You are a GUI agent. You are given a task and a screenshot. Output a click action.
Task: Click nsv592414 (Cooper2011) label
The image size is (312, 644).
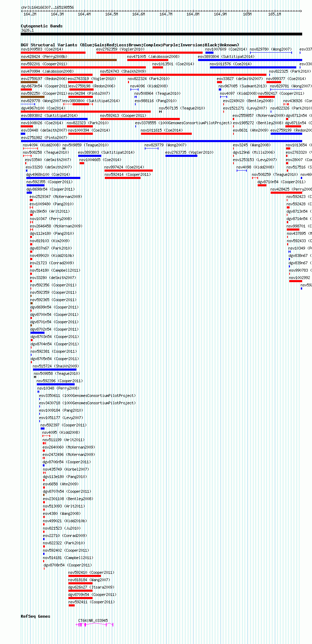pyautogui.click(x=128, y=174)
